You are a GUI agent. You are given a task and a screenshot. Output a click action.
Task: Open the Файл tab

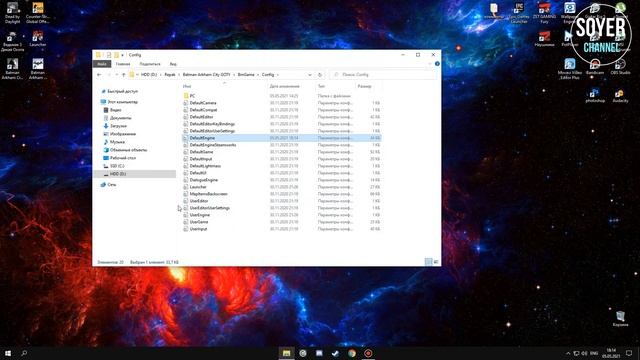[102, 64]
